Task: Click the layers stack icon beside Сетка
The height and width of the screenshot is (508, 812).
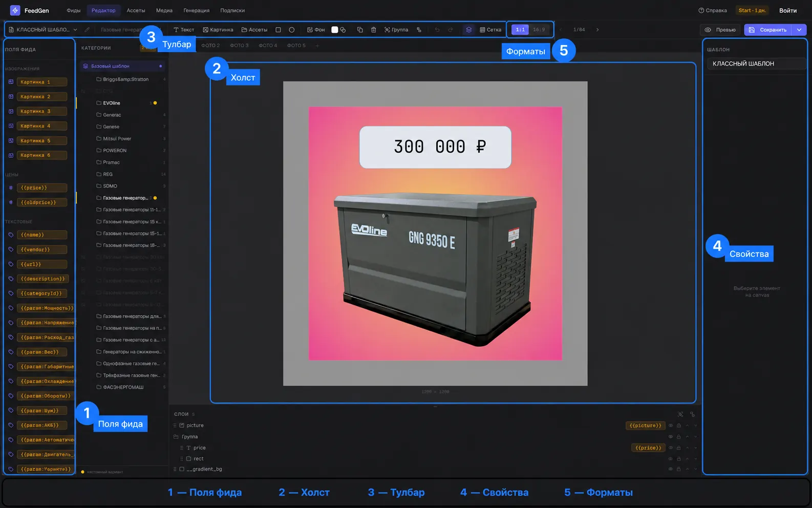Action: pos(468,30)
